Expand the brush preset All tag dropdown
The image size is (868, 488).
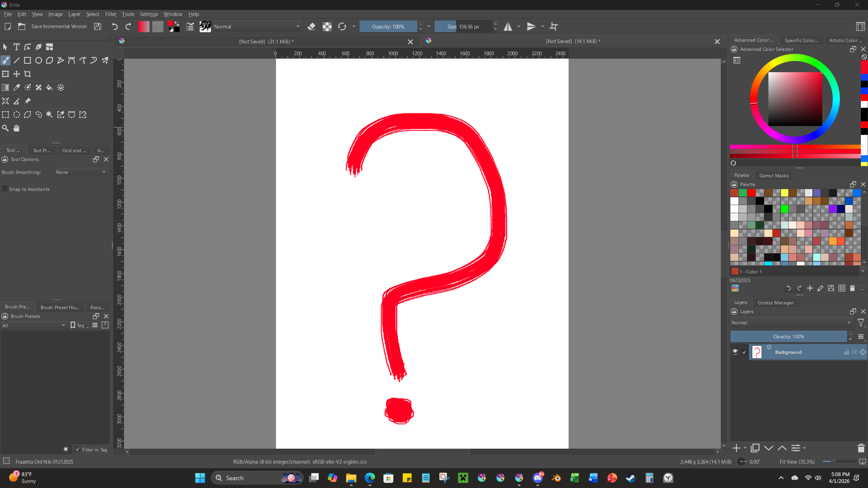[34, 325]
